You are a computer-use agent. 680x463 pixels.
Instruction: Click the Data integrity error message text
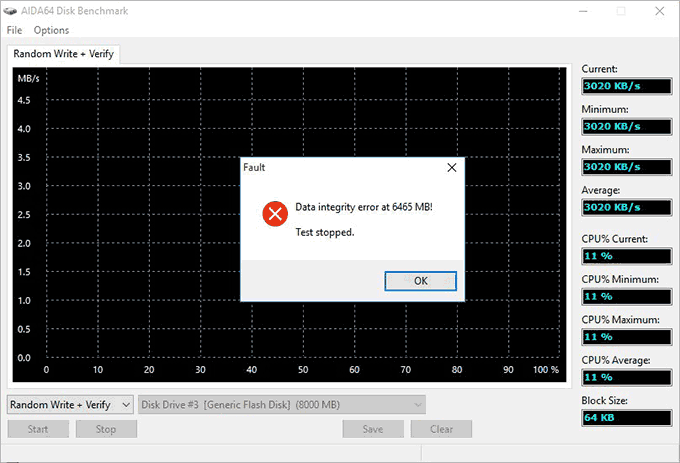pos(363,208)
